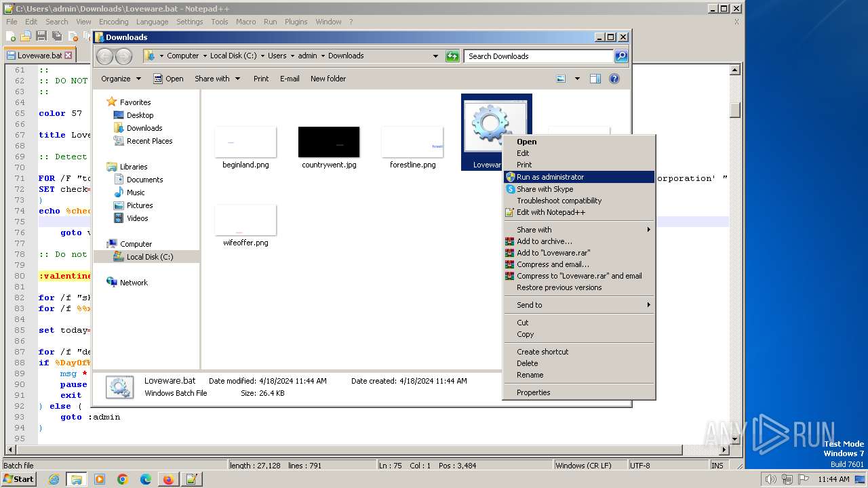
Task: Close the Loveware.bat tab with red X
Action: [68, 56]
